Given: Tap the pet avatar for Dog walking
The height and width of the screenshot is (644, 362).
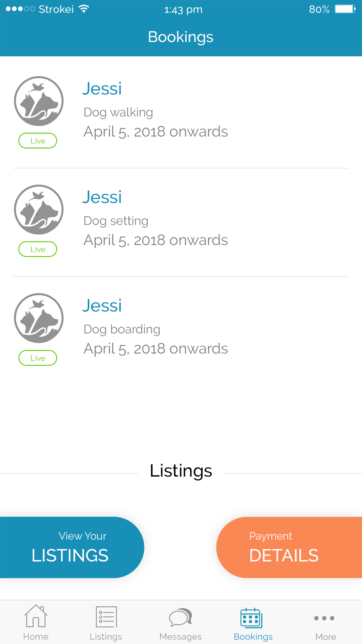Looking at the screenshot, I should (x=39, y=101).
